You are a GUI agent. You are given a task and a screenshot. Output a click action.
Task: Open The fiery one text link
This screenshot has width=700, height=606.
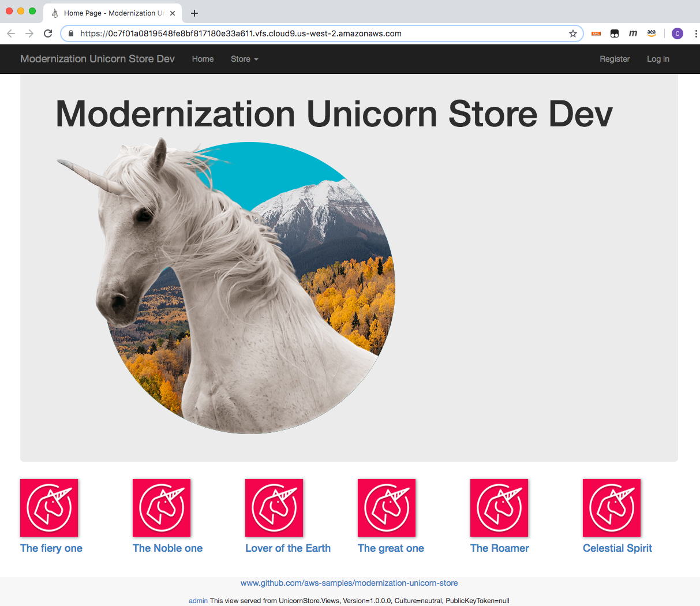click(51, 548)
